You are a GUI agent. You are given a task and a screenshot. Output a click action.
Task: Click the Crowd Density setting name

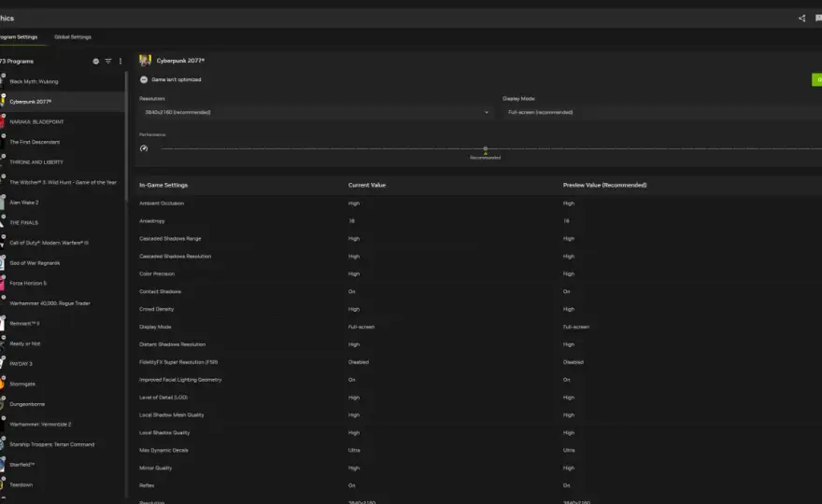pyautogui.click(x=157, y=310)
